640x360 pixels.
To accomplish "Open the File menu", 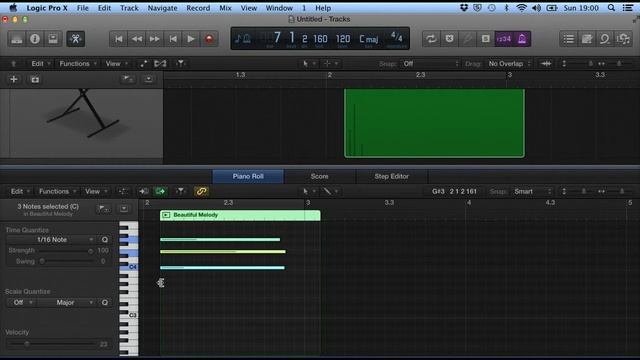I will pos(82,8).
